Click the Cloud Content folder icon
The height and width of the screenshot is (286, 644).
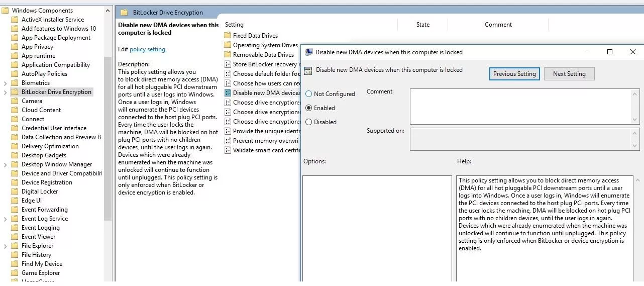click(15, 110)
